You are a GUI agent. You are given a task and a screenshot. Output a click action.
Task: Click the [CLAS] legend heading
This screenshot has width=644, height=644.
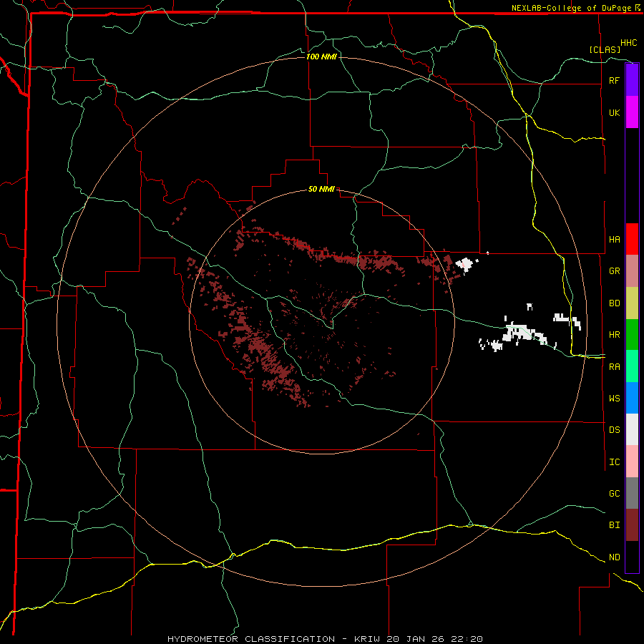pyautogui.click(x=605, y=49)
